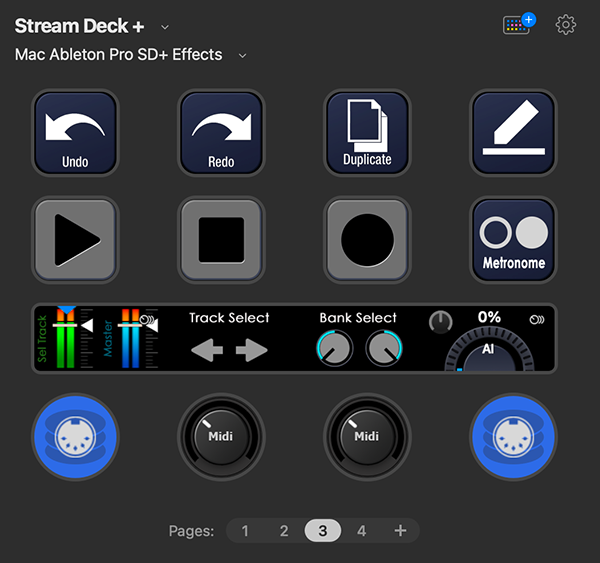Click the Track Select label

(x=229, y=318)
